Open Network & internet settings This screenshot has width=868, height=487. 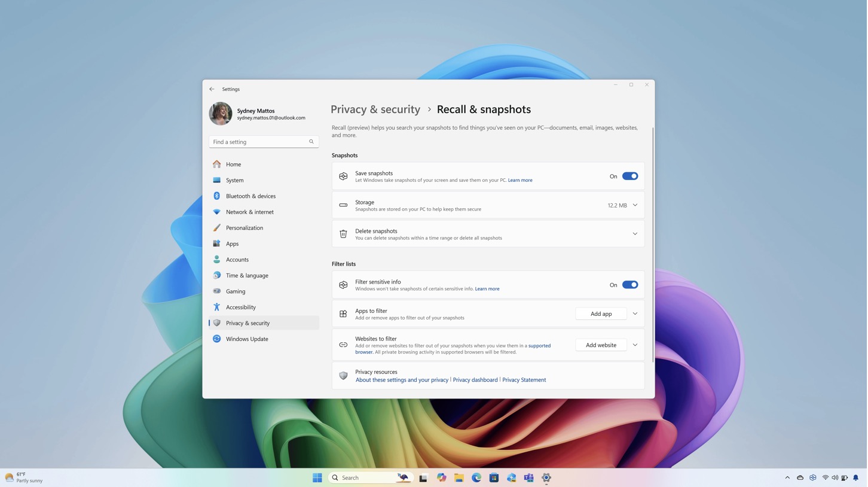click(x=249, y=212)
